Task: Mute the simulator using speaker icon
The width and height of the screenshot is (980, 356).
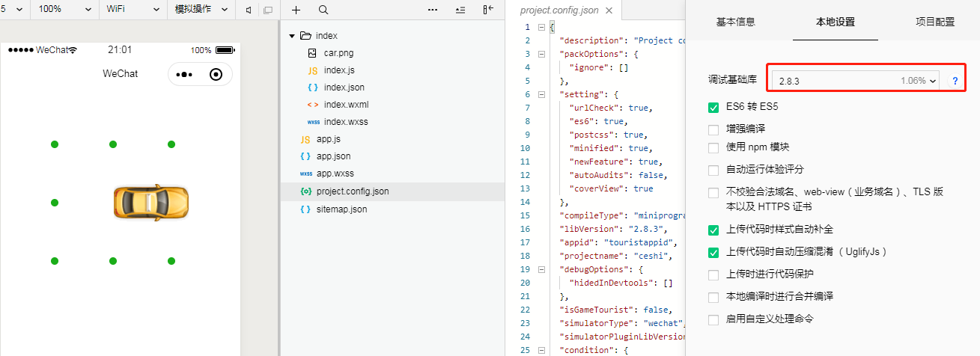Action: pyautogui.click(x=249, y=10)
